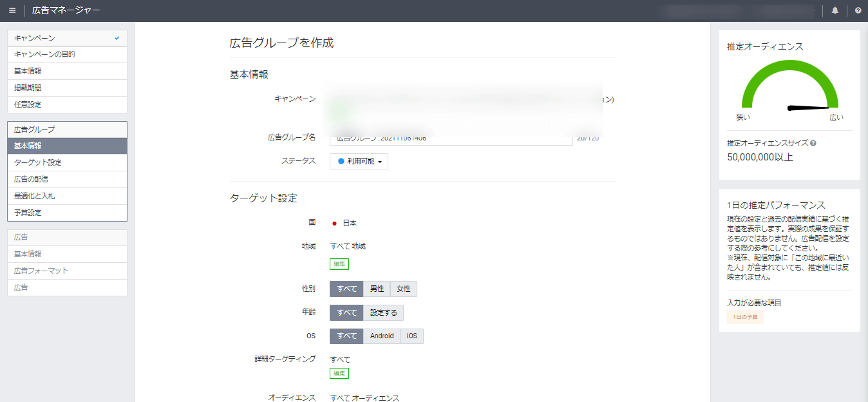Select すべて for 性別
Viewport: 868px width, 402px height.
[x=346, y=289]
